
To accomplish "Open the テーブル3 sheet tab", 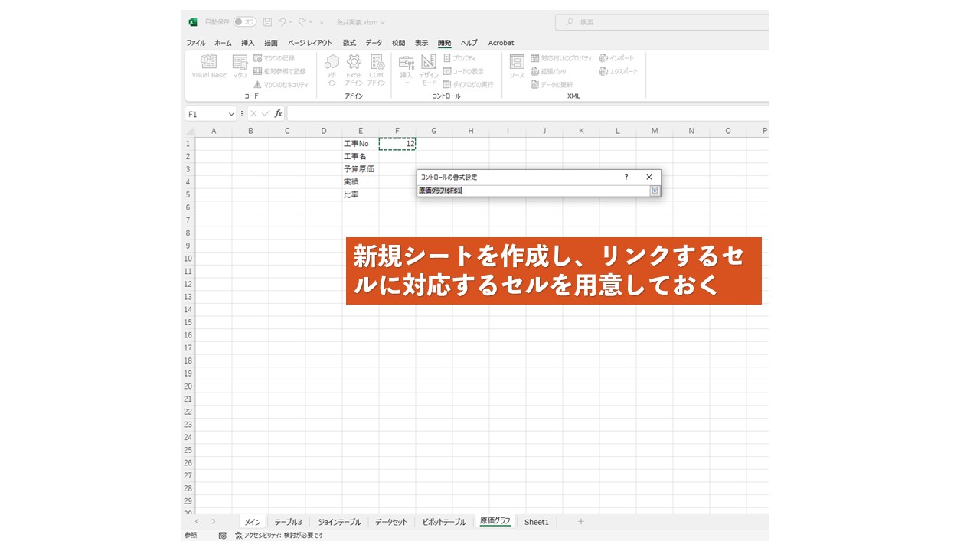I will pos(289,522).
